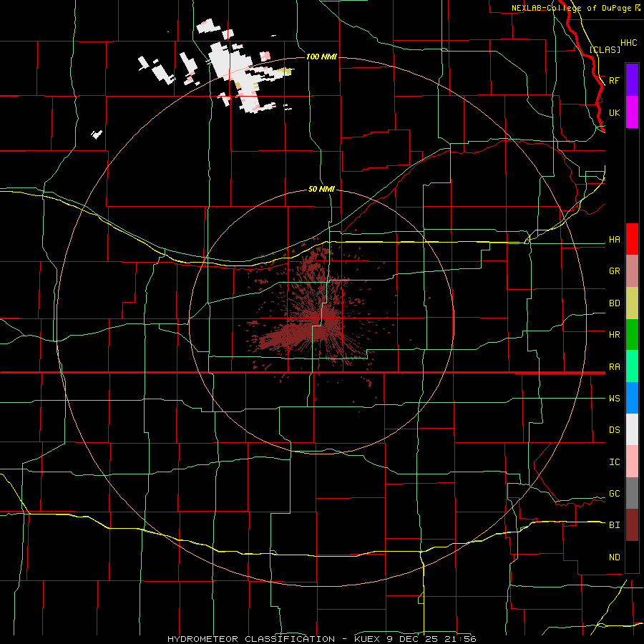Viewport: 644px width, 644px height.
Task: Click the GR legend label
Action: click(615, 270)
